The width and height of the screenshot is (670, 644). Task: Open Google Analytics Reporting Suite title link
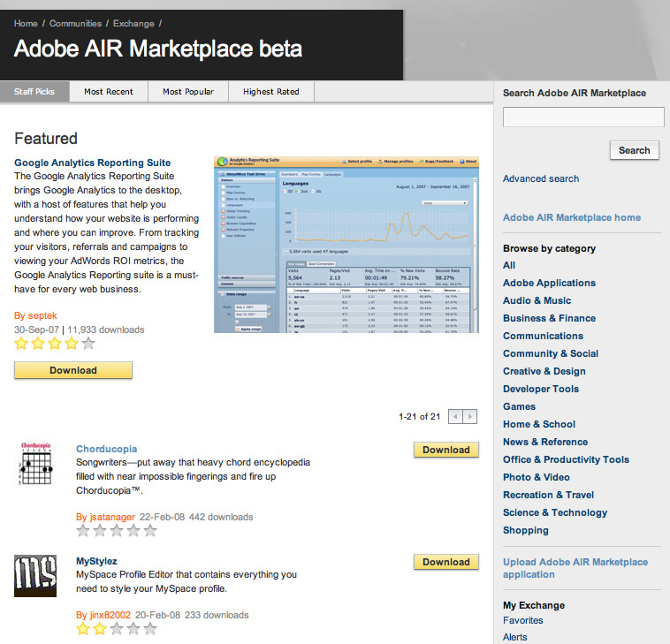coord(92,163)
